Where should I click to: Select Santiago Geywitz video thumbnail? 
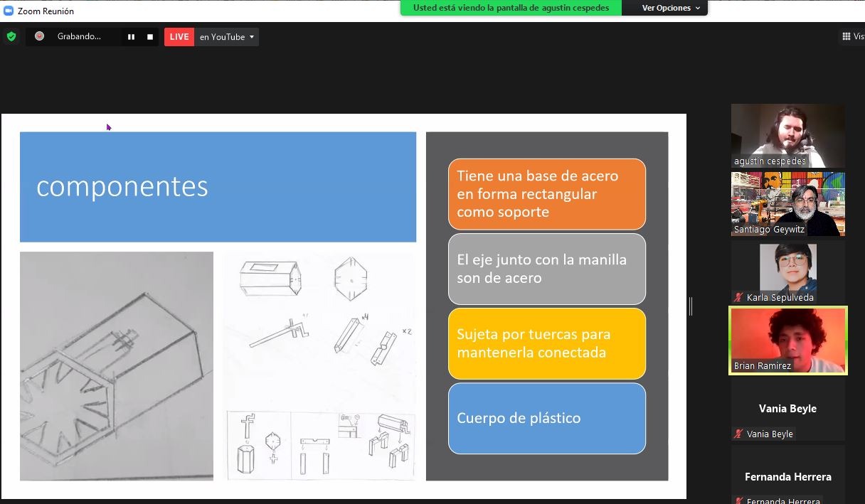pos(787,203)
